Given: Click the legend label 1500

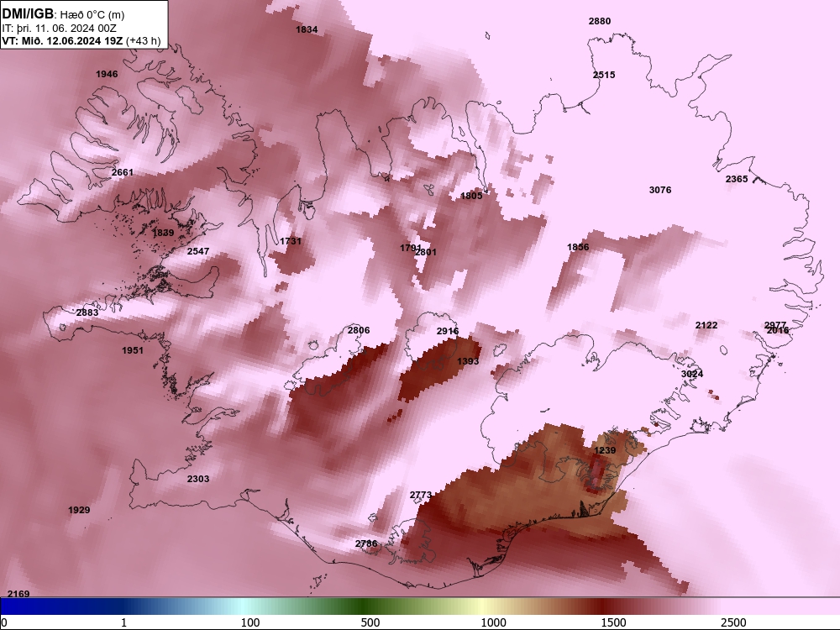Looking at the screenshot, I should coord(613,622).
